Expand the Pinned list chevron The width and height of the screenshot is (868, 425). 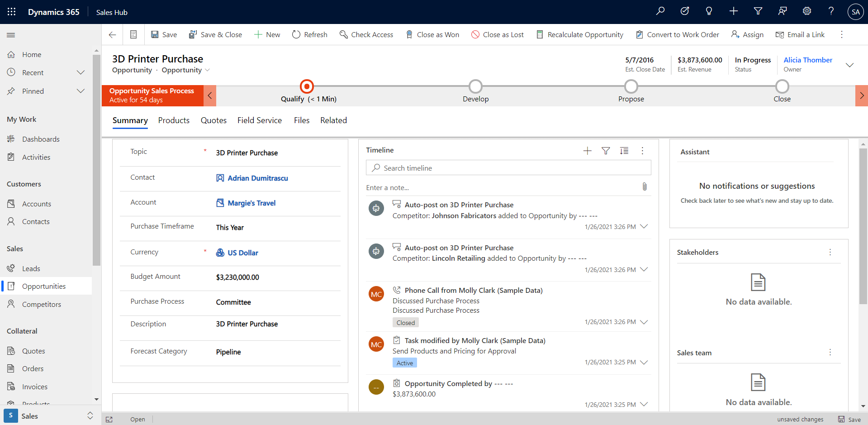81,91
